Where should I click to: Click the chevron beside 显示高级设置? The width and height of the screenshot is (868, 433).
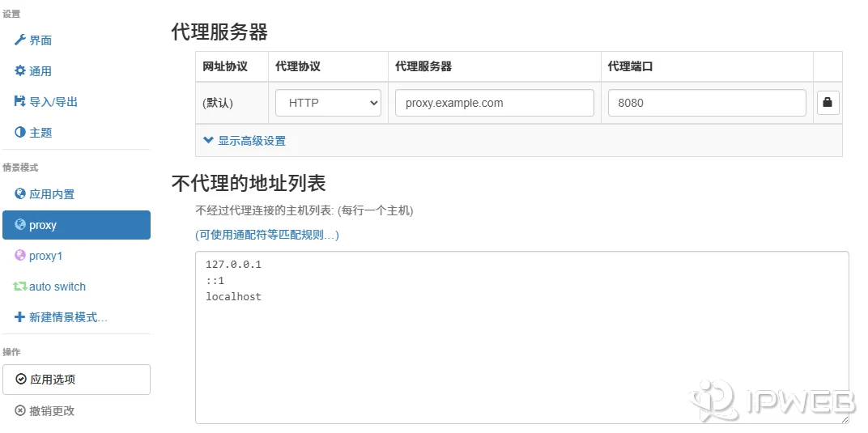coord(208,140)
